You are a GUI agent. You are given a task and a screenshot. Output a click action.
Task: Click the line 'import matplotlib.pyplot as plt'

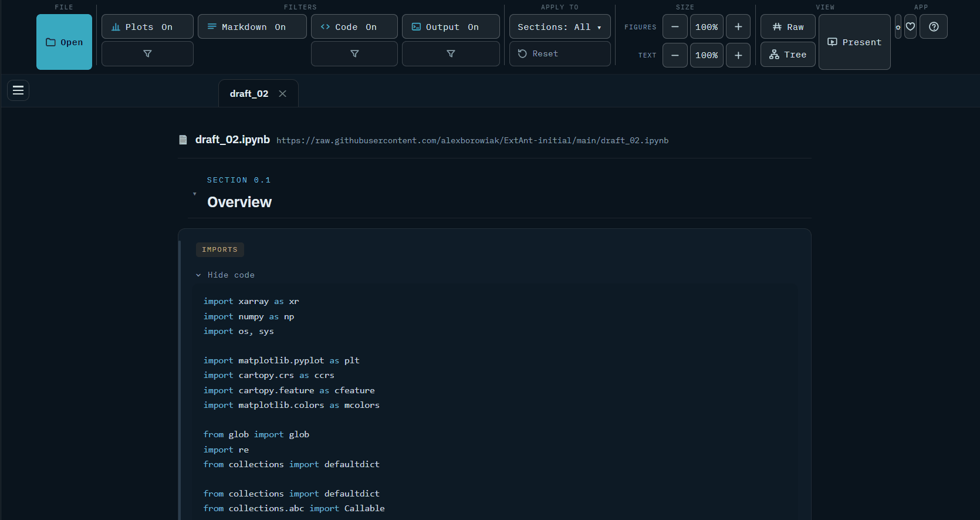282,361
